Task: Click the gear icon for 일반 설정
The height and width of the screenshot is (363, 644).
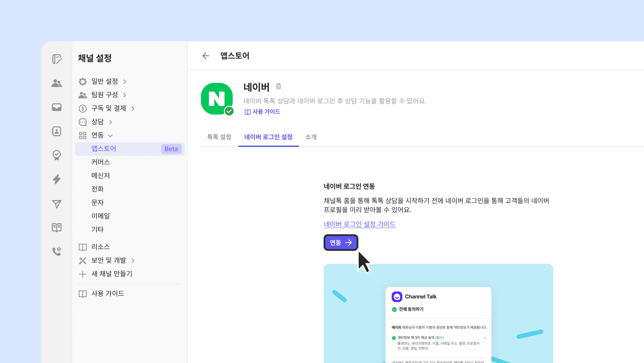Action: click(83, 81)
